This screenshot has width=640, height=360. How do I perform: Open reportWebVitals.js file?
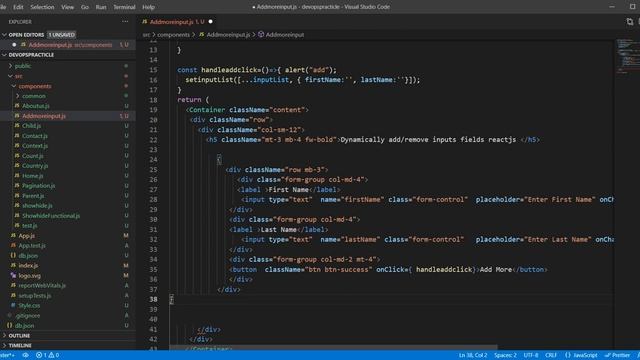click(x=42, y=285)
